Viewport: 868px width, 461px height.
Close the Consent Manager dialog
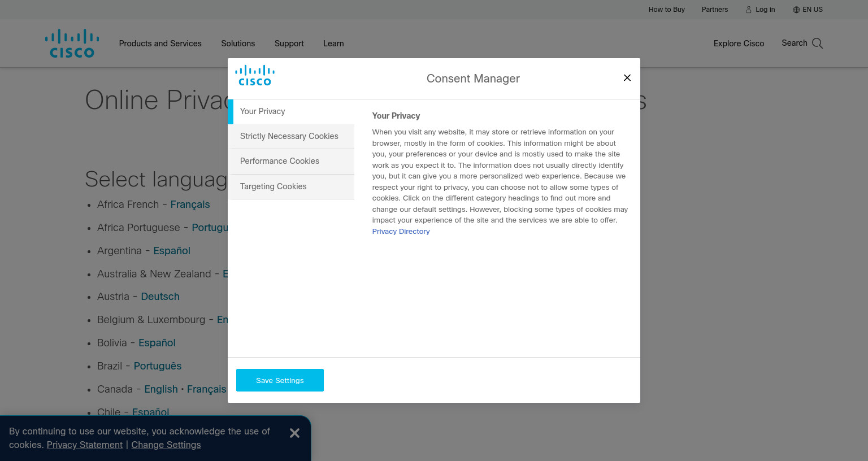(x=627, y=78)
